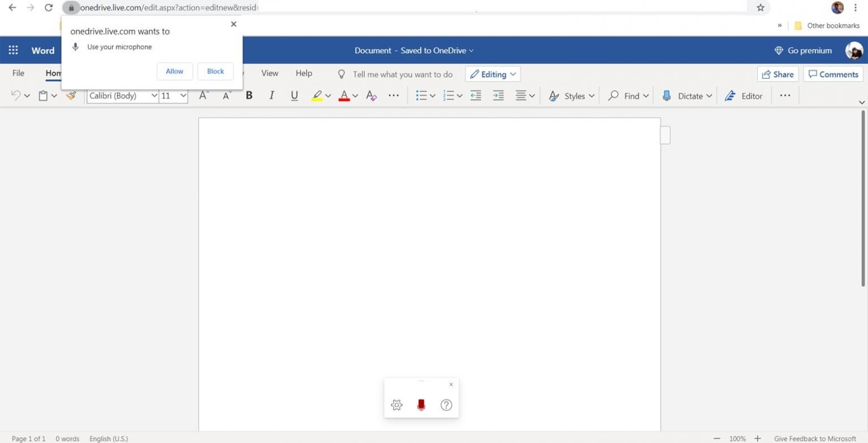Image resolution: width=868 pixels, height=443 pixels.
Task: Open the Editing mode dropdown
Action: [x=492, y=74]
